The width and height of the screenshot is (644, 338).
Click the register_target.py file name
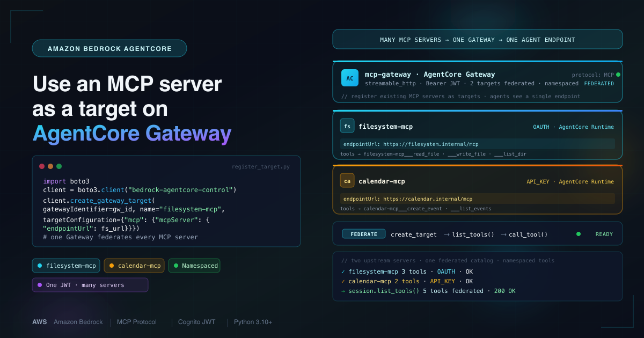[261, 167]
